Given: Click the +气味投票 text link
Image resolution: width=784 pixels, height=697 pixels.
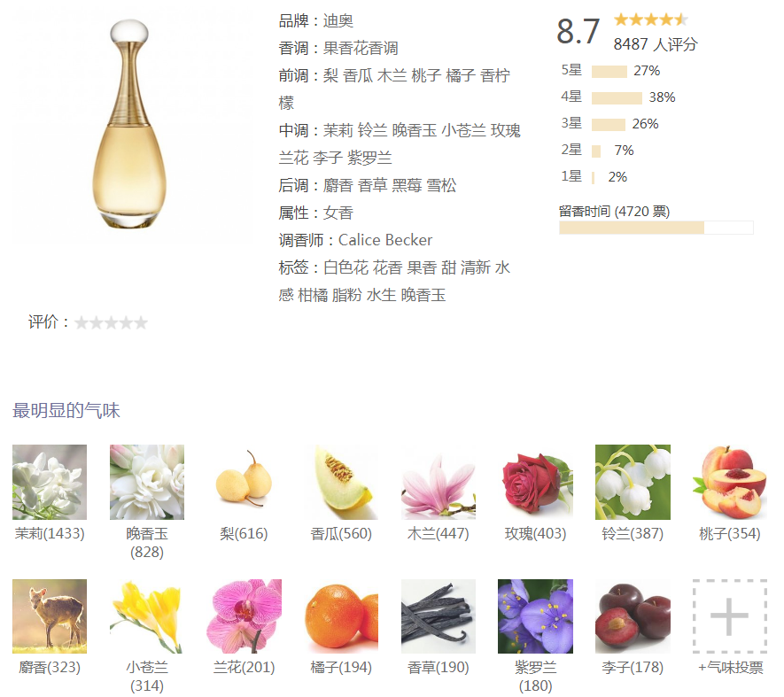Looking at the screenshot, I should point(731,668).
